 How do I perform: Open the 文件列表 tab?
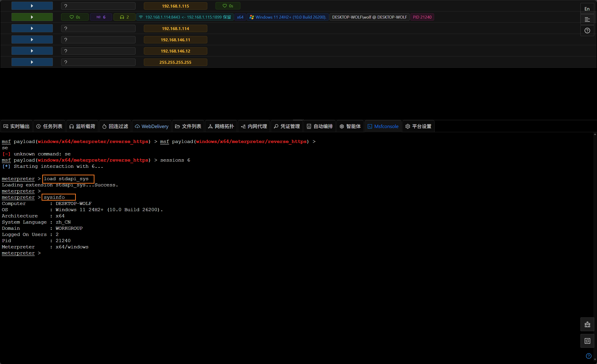pyautogui.click(x=188, y=126)
